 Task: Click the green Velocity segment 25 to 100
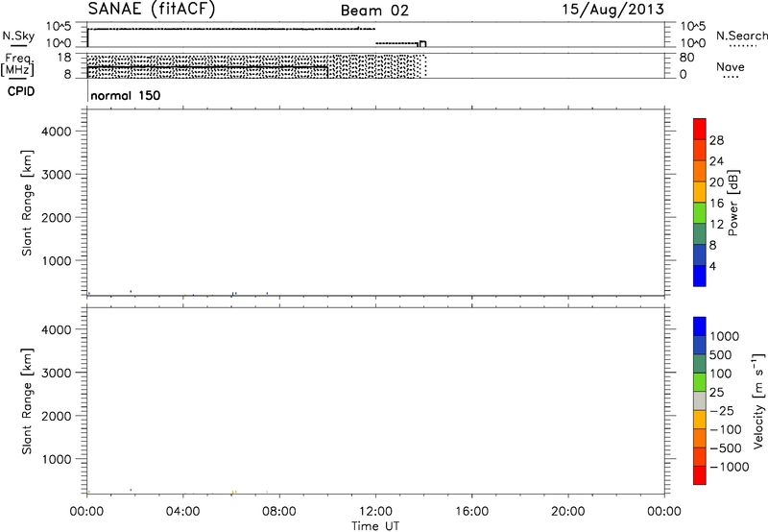coord(700,382)
